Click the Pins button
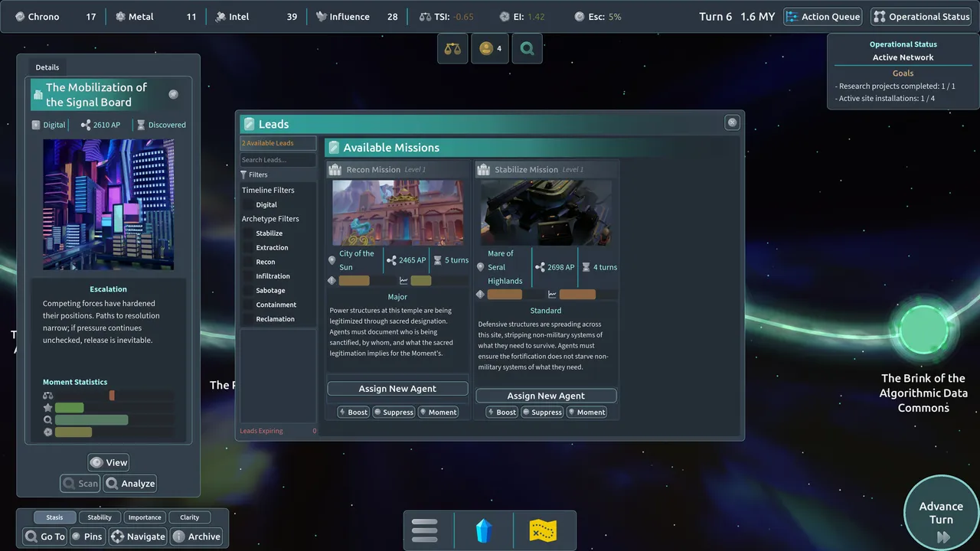The height and width of the screenshot is (551, 980). point(87,536)
